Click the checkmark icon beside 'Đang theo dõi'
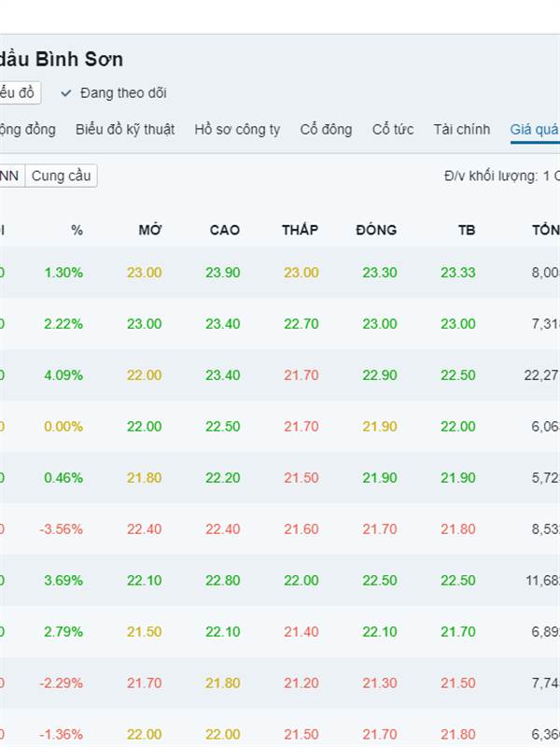 click(x=65, y=93)
